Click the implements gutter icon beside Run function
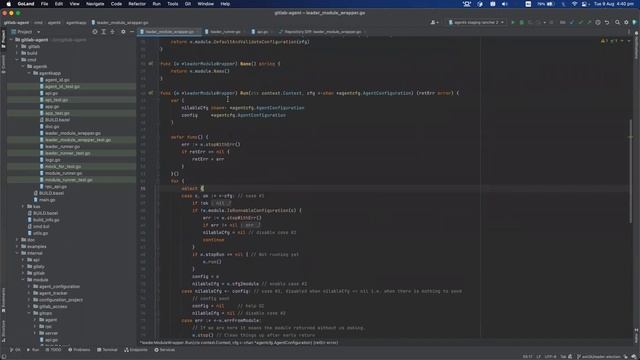The image size is (640, 360). [x=151, y=93]
